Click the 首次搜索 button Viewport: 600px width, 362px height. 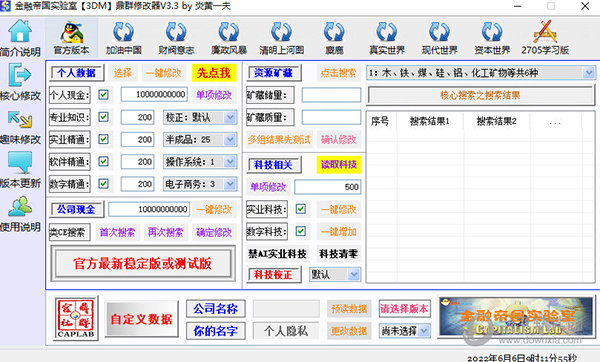pos(117,232)
